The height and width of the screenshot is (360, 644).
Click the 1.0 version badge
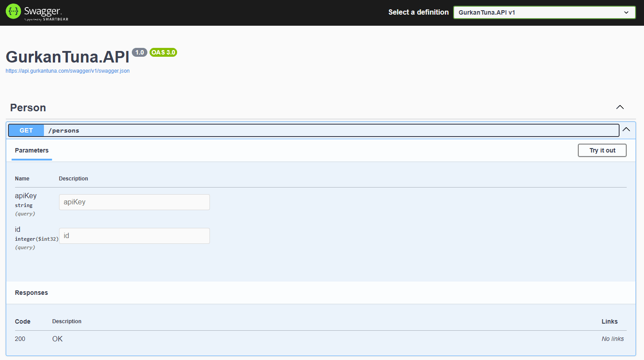(x=139, y=52)
